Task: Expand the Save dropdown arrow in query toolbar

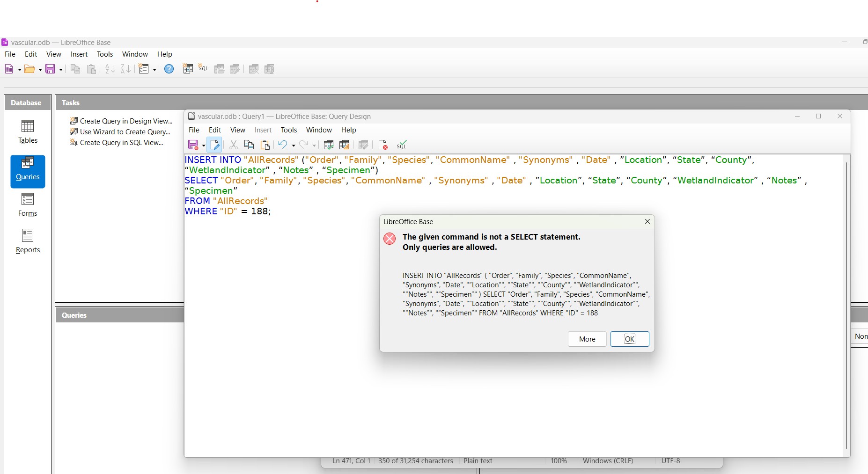Action: (x=204, y=146)
